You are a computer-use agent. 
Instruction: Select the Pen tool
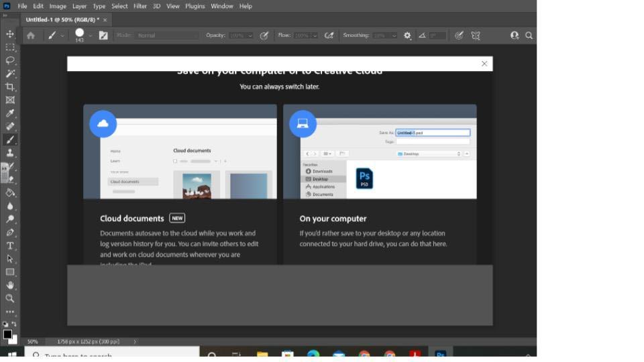click(x=10, y=233)
